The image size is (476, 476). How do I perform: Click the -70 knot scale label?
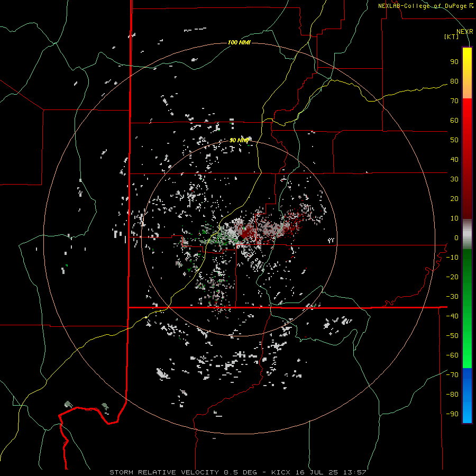coord(452,375)
